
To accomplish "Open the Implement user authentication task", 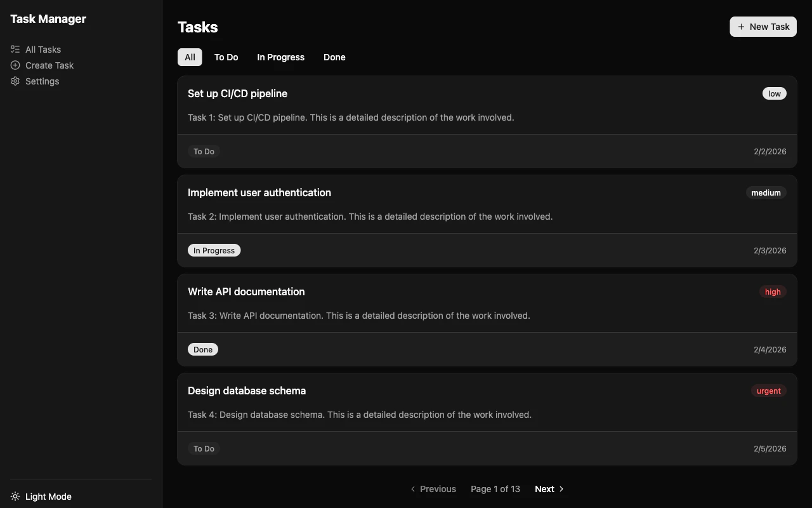I will pos(259,192).
